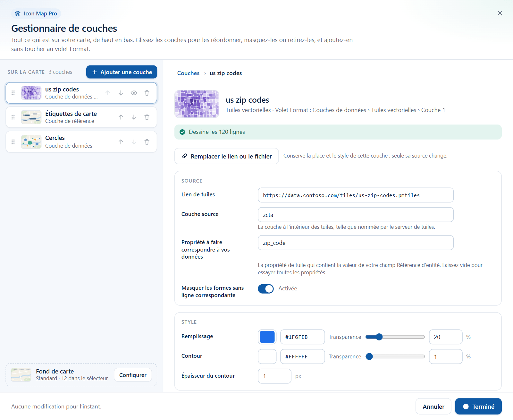513x420 pixels.
Task: Open Configurer for Fond de carte
Action: pyautogui.click(x=133, y=375)
